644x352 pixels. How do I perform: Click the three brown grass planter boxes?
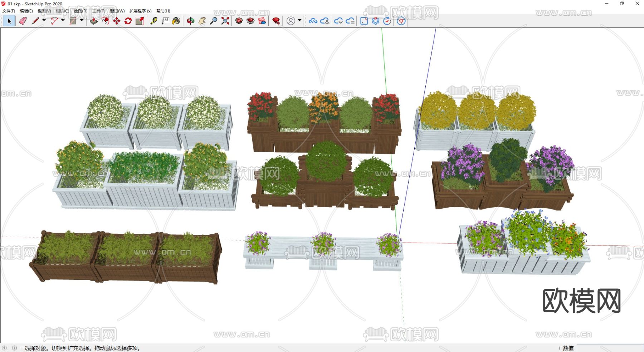point(125,257)
